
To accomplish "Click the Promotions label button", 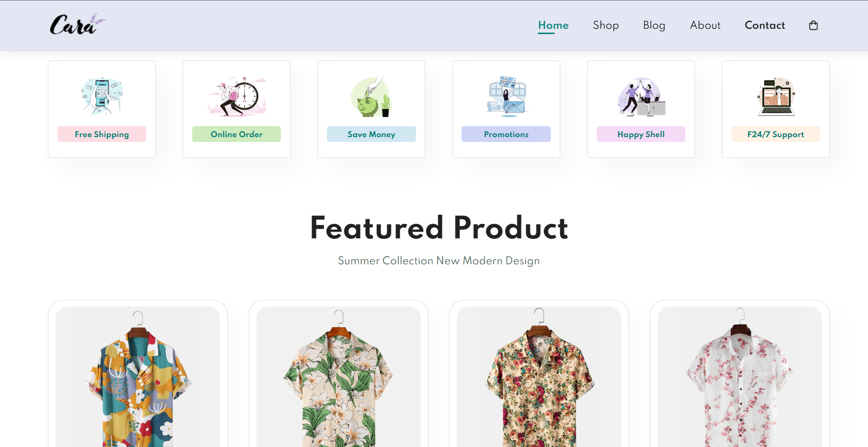I will [x=506, y=134].
